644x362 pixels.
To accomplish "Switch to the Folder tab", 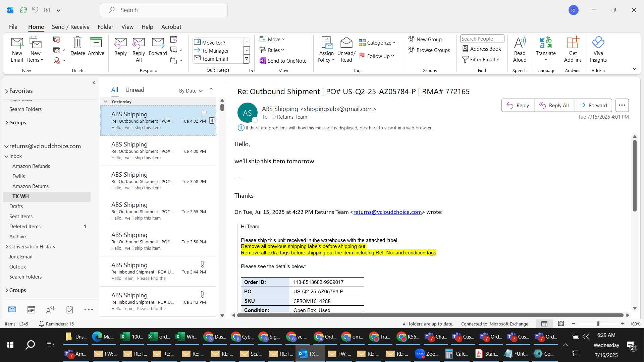I will coord(105,27).
